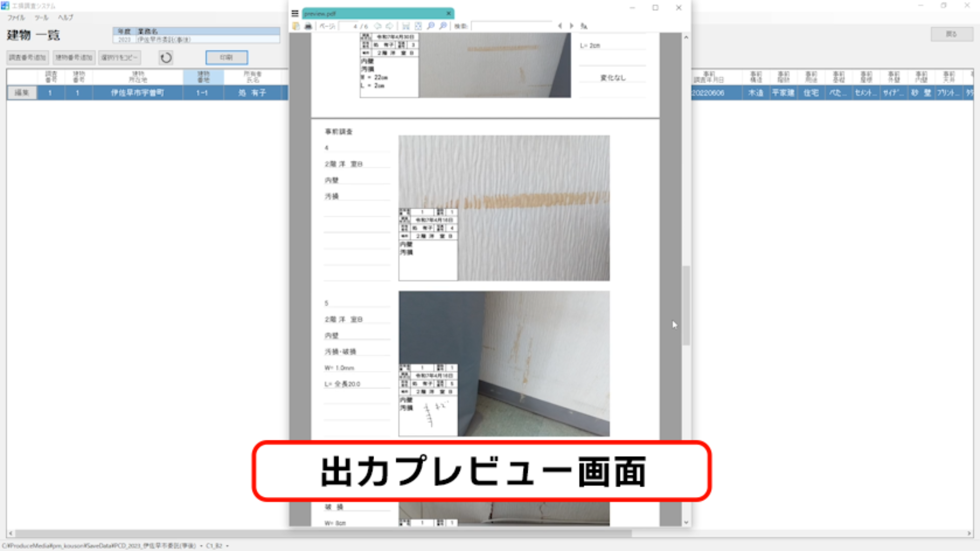Screen dimensions: 980x551
Task: Click the page number field showing 4
Action: coord(349,26)
